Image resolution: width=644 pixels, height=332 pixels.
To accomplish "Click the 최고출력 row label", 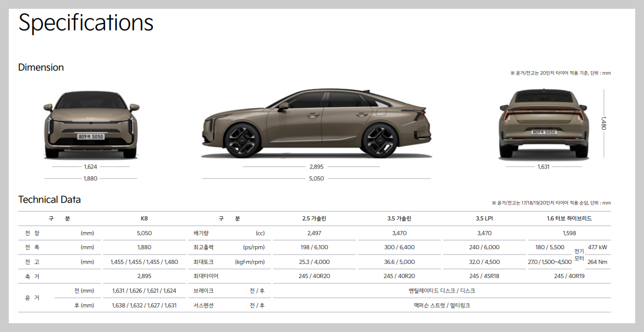I will (203, 247).
